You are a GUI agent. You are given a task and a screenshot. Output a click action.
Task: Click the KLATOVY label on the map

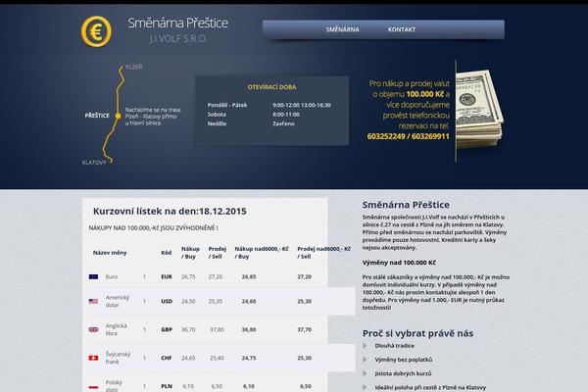94,163
